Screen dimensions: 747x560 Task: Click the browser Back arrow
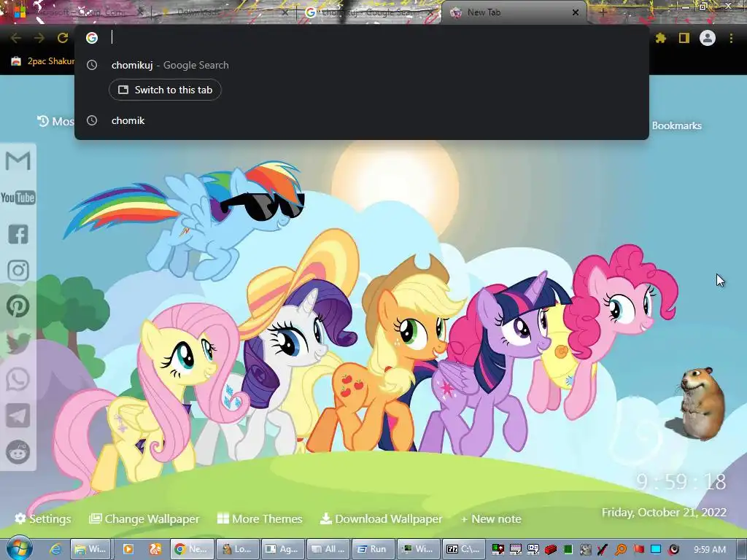(16, 38)
